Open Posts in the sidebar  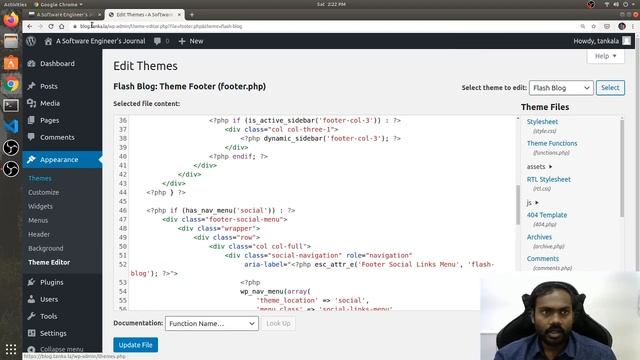tap(49, 86)
